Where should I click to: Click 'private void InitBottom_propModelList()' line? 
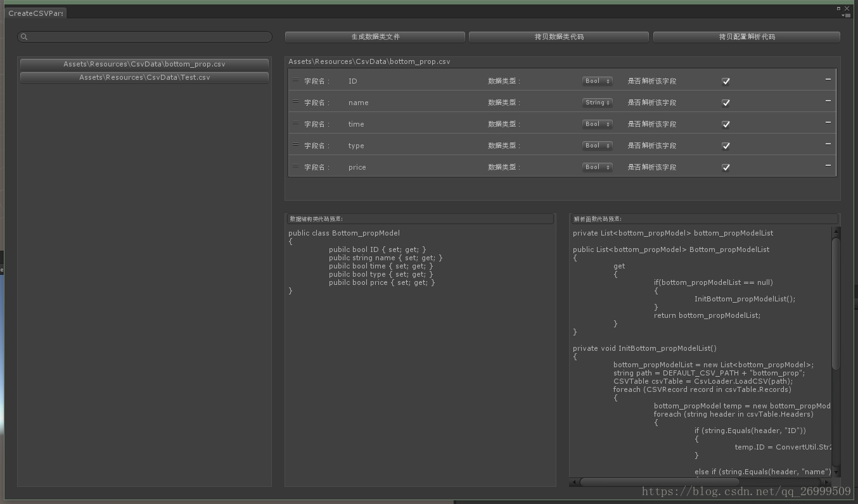(644, 348)
